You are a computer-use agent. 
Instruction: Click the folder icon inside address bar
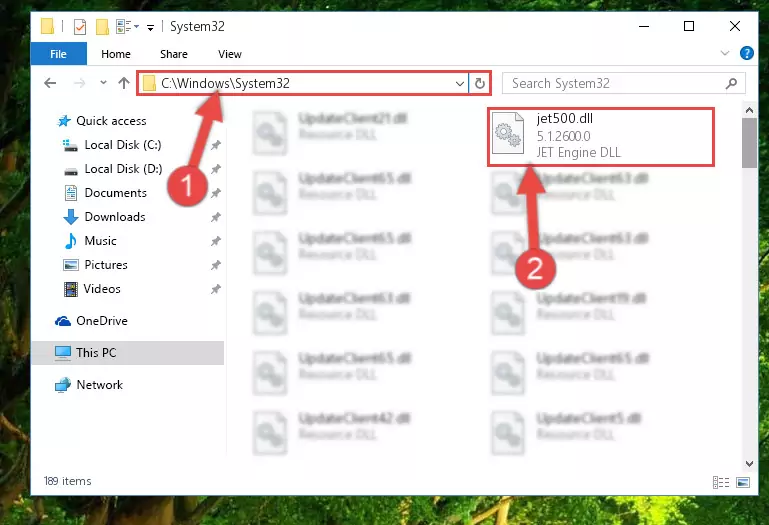(149, 83)
